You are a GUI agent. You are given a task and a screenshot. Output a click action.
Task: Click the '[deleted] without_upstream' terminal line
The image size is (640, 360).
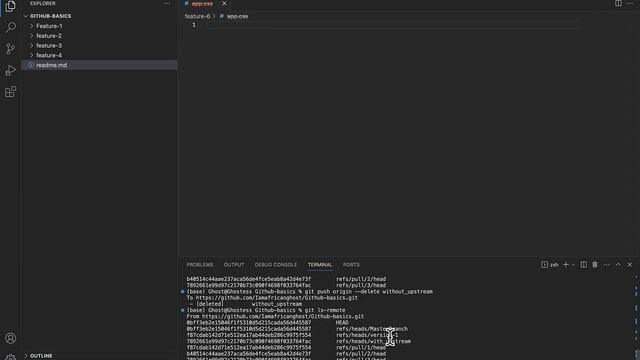246,304
